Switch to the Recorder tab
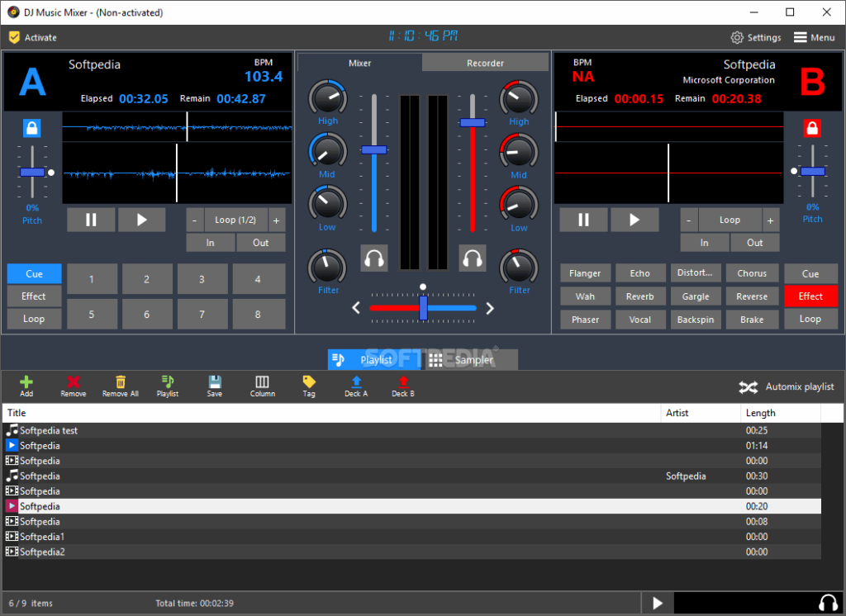846x616 pixels. tap(485, 63)
